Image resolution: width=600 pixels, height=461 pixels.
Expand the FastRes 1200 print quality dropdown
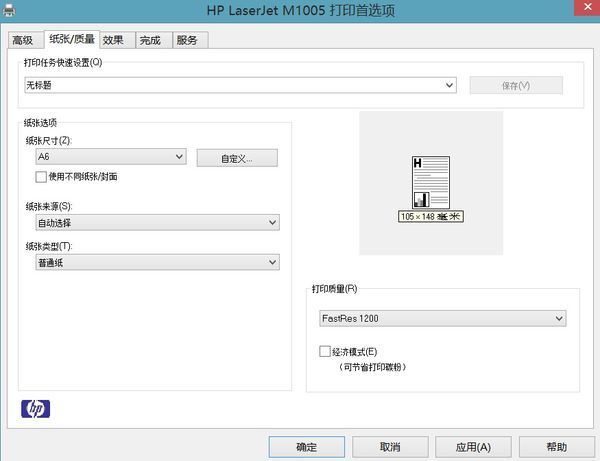click(441, 319)
